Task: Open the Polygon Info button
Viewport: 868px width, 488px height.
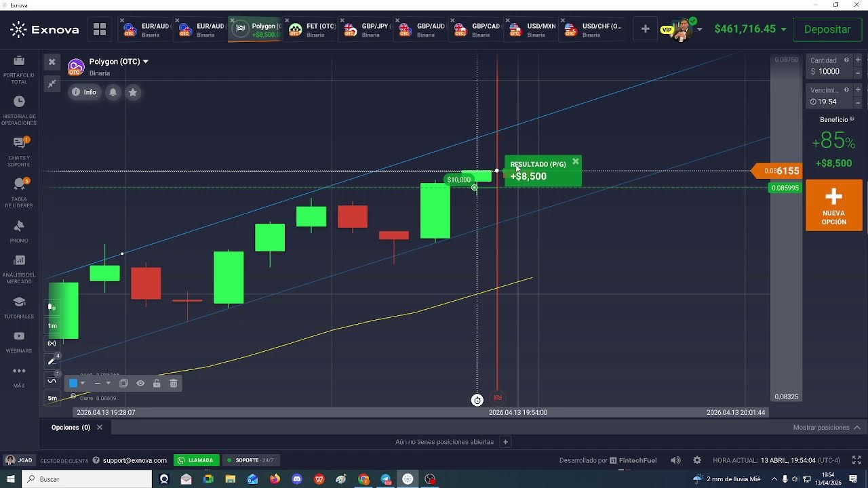Action: click(x=84, y=92)
